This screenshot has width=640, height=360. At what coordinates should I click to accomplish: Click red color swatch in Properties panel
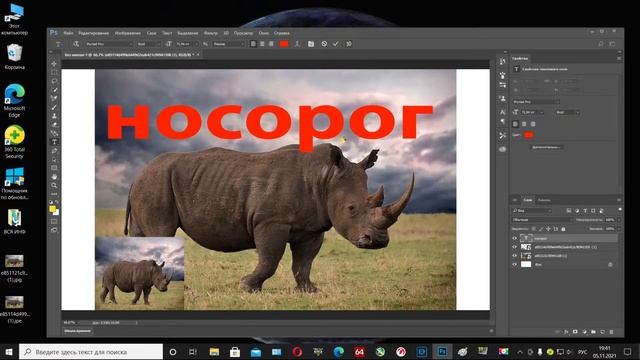(529, 135)
